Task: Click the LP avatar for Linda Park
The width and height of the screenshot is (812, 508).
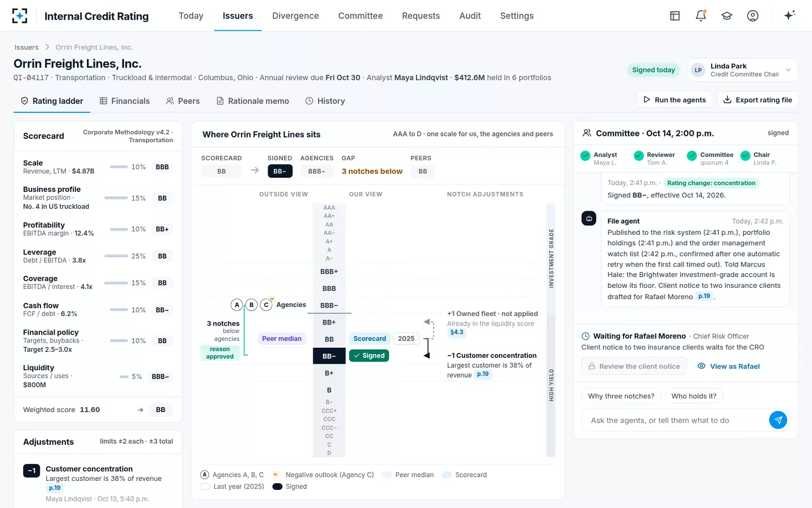Action: tap(699, 70)
